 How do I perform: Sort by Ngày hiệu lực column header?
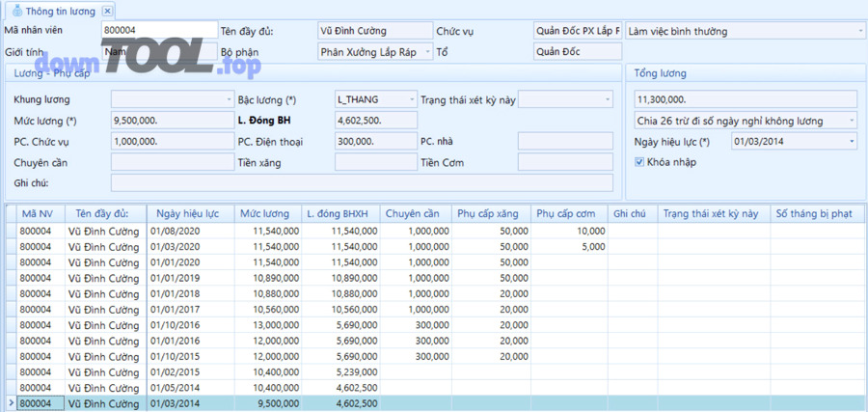190,213
